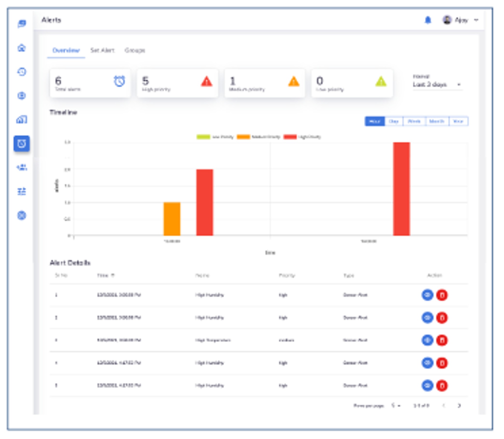Image resolution: width=504 pixels, height=439 pixels.
Task: View first alert using the blue eye button
Action: [x=428, y=295]
